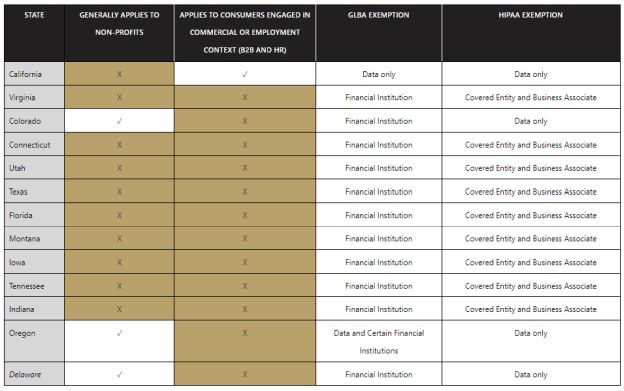This screenshot has height=391, width=624.
Task: Click the HIPAA EXEMPTION header
Action: coord(530,15)
